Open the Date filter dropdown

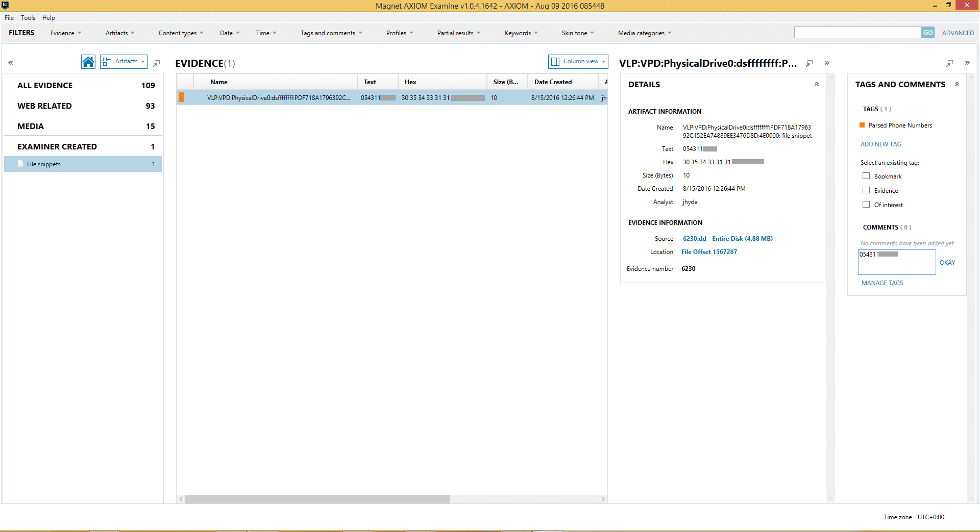(230, 33)
